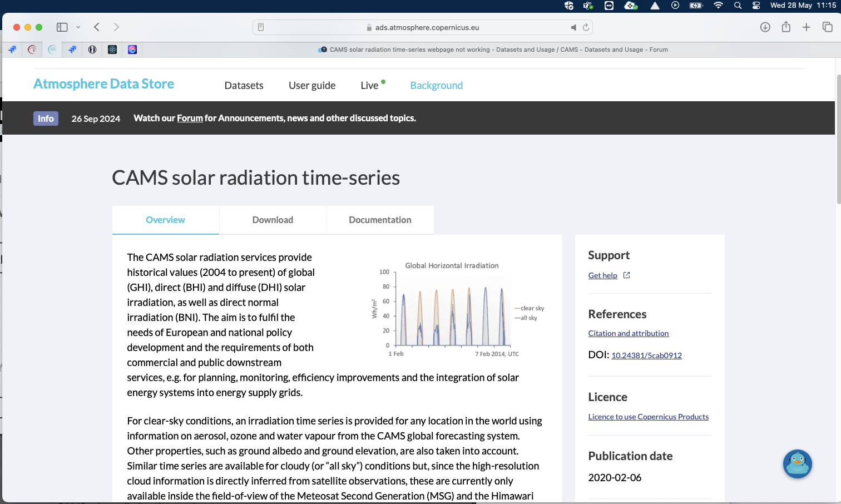Click the page vertical scrollbar

click(838, 139)
